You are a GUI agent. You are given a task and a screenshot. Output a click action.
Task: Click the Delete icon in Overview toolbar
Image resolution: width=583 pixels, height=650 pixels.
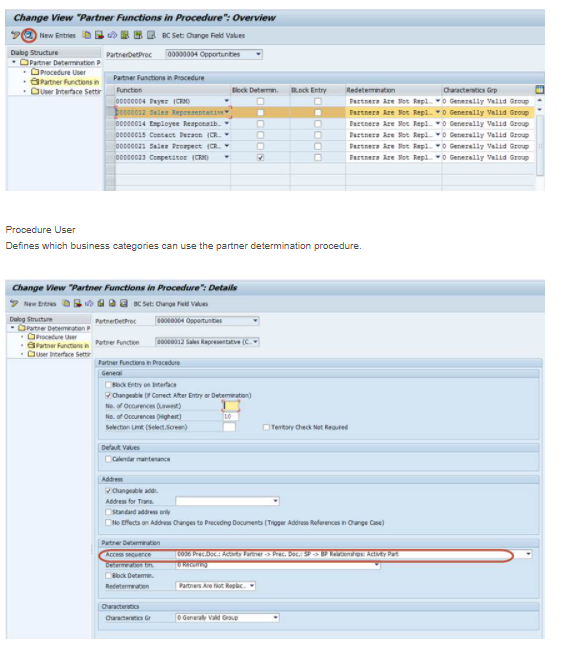99,35
